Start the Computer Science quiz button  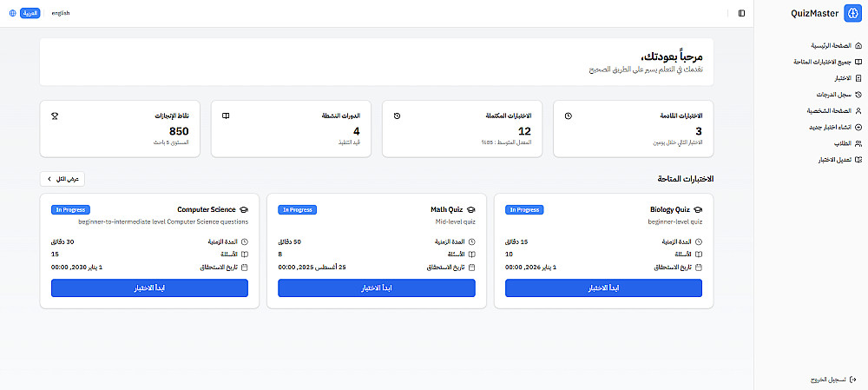tap(149, 288)
